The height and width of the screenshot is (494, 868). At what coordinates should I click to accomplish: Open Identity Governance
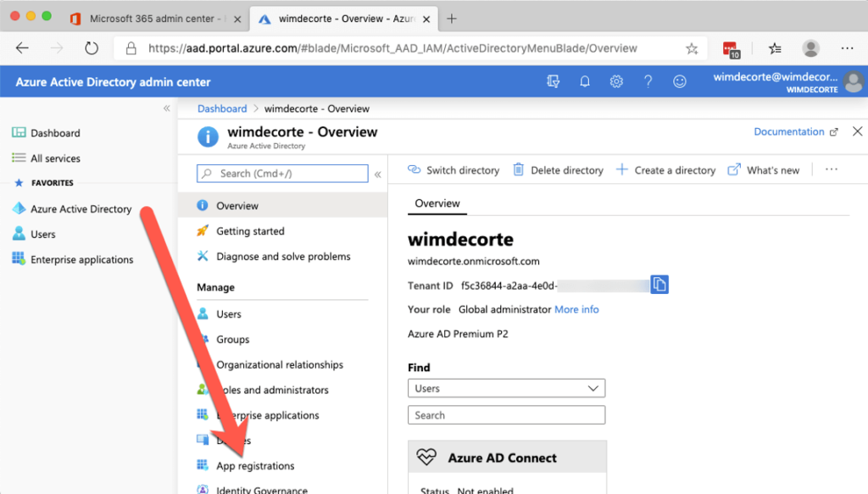pyautogui.click(x=262, y=490)
